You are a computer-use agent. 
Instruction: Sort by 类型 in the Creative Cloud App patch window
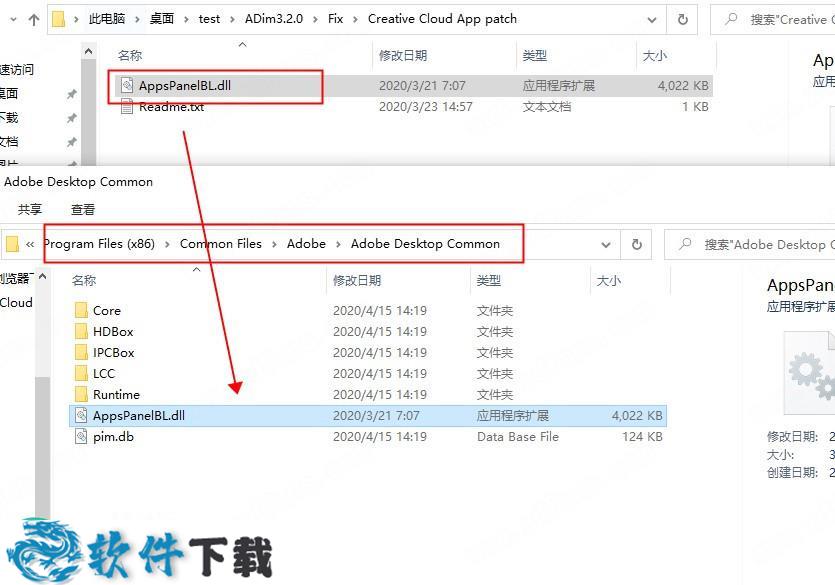coord(534,55)
